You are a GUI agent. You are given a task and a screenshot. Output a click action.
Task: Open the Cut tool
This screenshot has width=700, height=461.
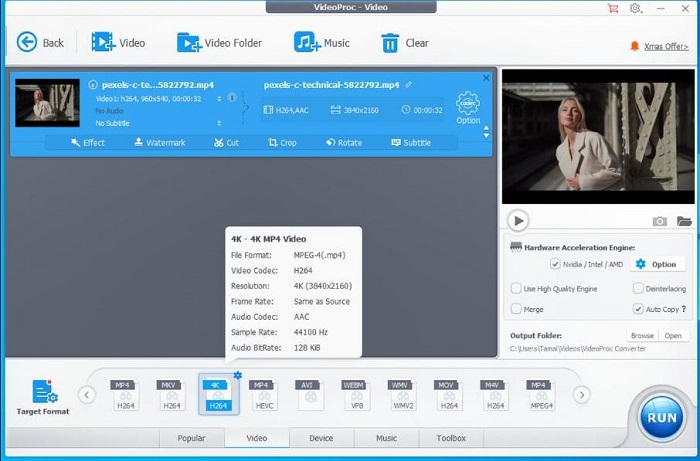[x=225, y=143]
